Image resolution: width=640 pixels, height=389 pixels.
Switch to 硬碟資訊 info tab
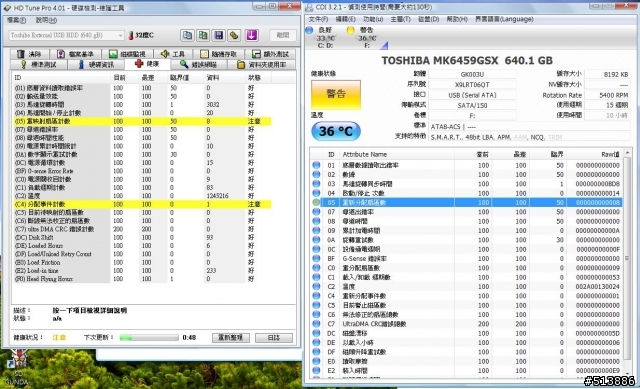coord(95,64)
